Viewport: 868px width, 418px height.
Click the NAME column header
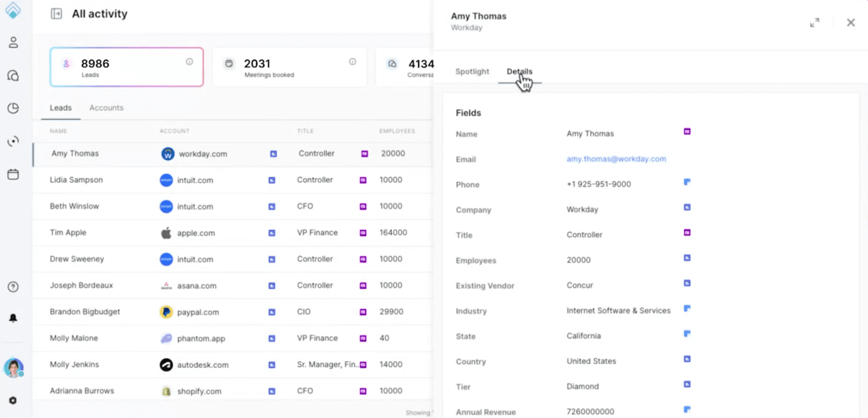pyautogui.click(x=58, y=131)
